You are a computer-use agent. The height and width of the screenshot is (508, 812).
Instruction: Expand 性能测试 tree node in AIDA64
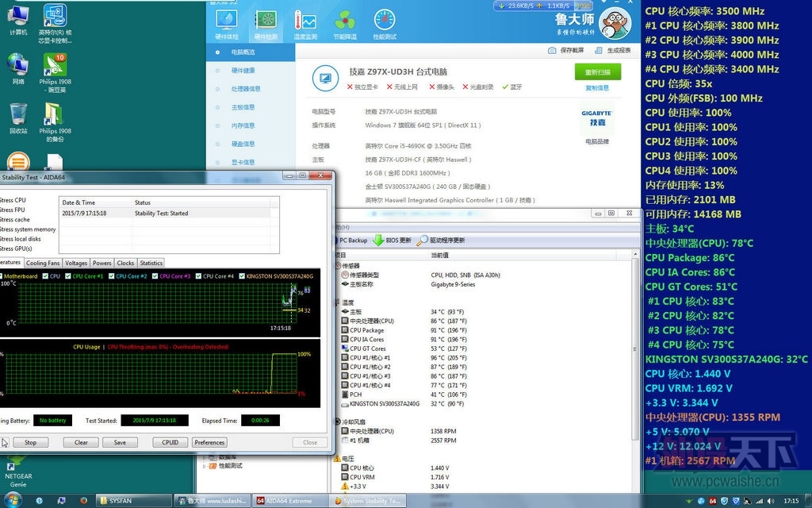(x=205, y=467)
